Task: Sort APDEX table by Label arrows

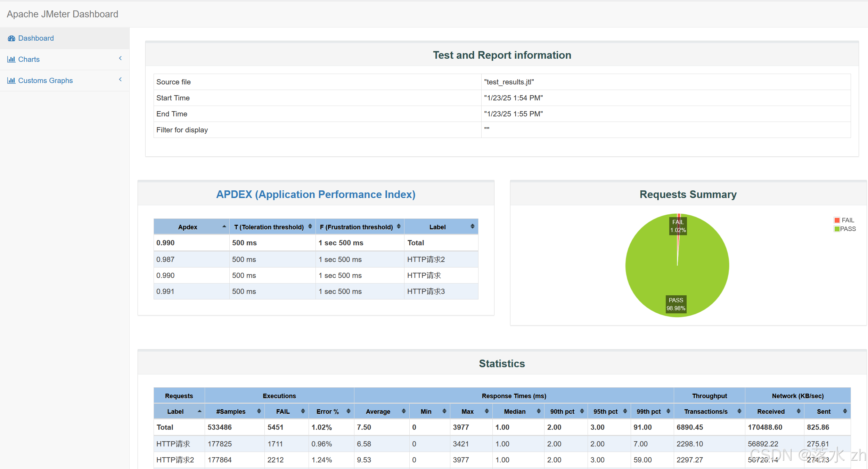Action: click(472, 227)
